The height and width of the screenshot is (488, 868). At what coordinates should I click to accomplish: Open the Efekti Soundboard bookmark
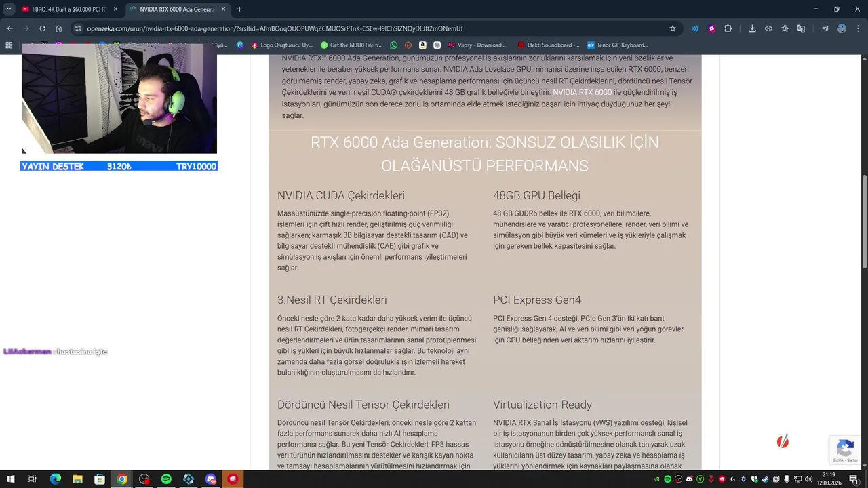pos(548,45)
